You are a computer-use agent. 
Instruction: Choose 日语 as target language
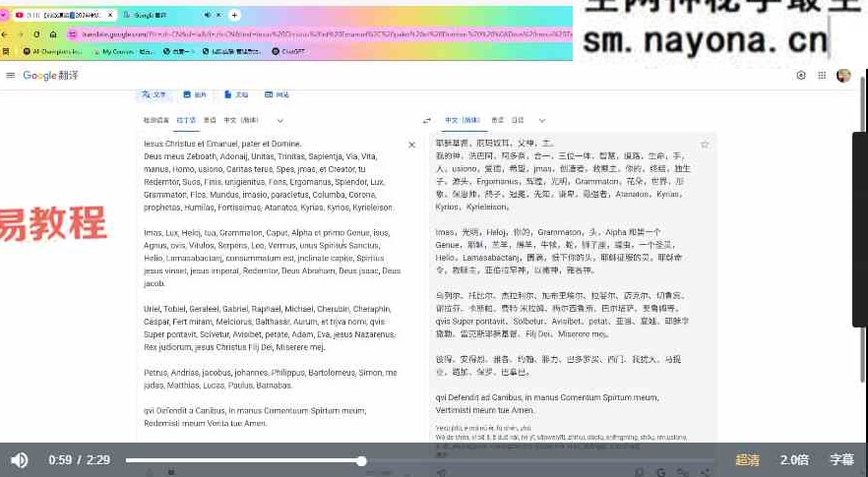[518, 120]
